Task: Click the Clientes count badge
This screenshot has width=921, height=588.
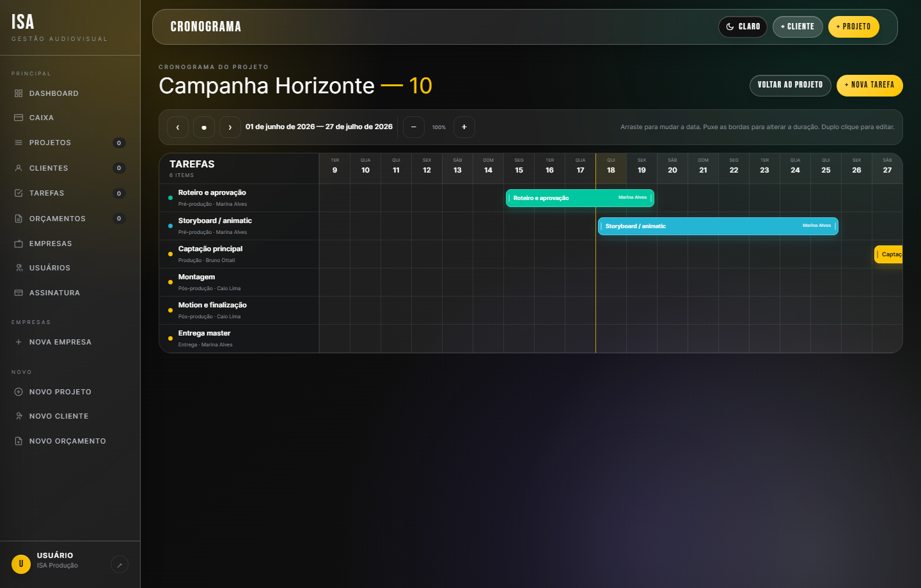Action: tap(119, 168)
